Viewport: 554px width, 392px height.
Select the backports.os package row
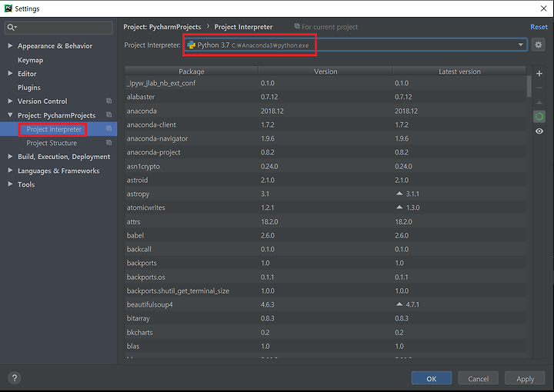pos(325,277)
